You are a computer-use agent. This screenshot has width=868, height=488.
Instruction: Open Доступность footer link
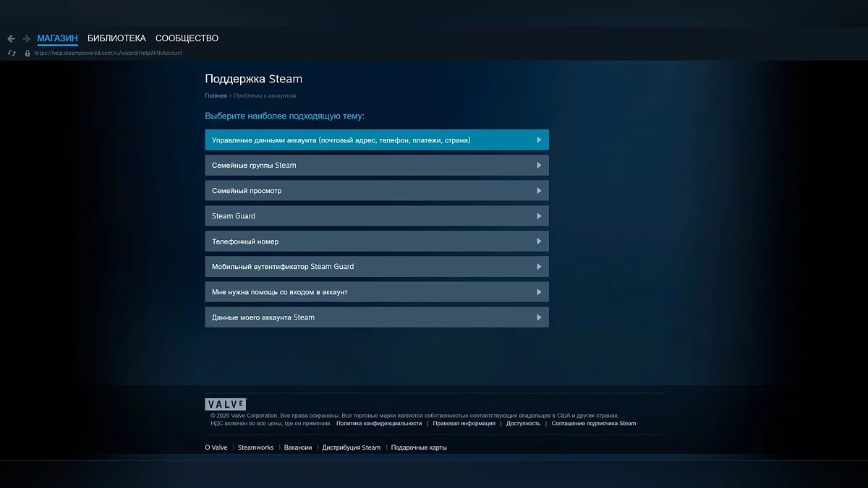(523, 423)
